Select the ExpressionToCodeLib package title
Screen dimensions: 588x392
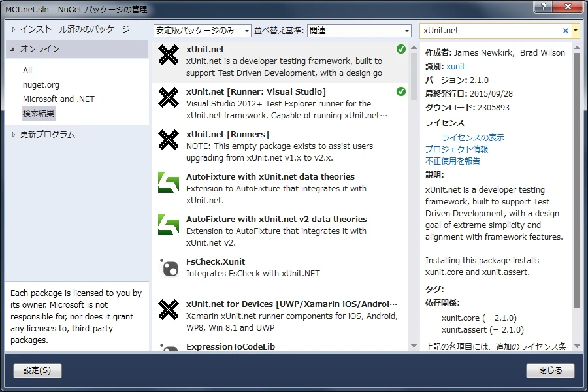(x=231, y=347)
